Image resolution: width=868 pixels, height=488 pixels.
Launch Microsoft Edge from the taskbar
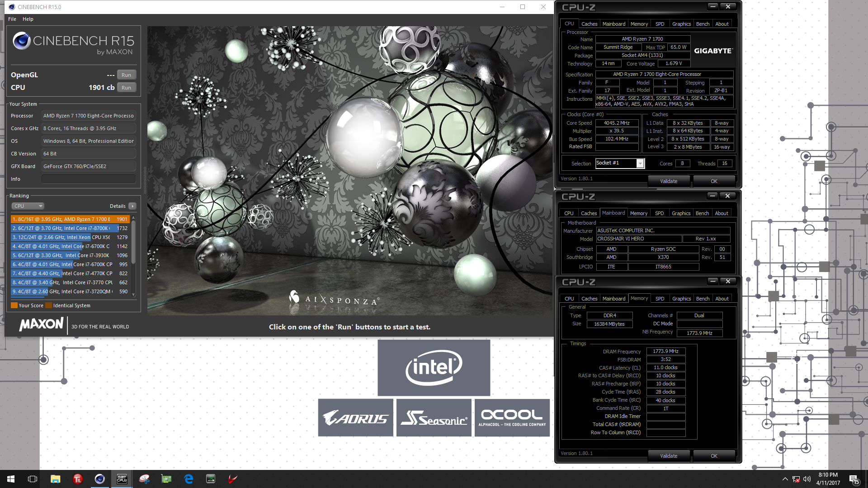coord(189,479)
